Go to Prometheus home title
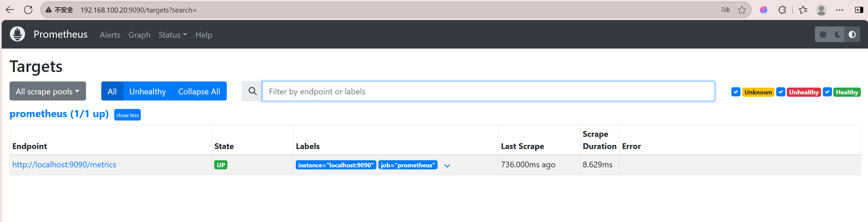 coord(61,34)
